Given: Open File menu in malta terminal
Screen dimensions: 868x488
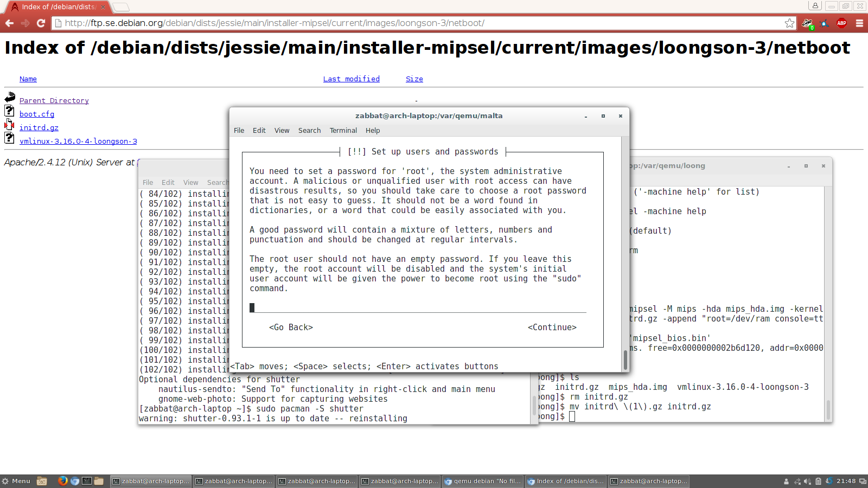Looking at the screenshot, I should (239, 131).
